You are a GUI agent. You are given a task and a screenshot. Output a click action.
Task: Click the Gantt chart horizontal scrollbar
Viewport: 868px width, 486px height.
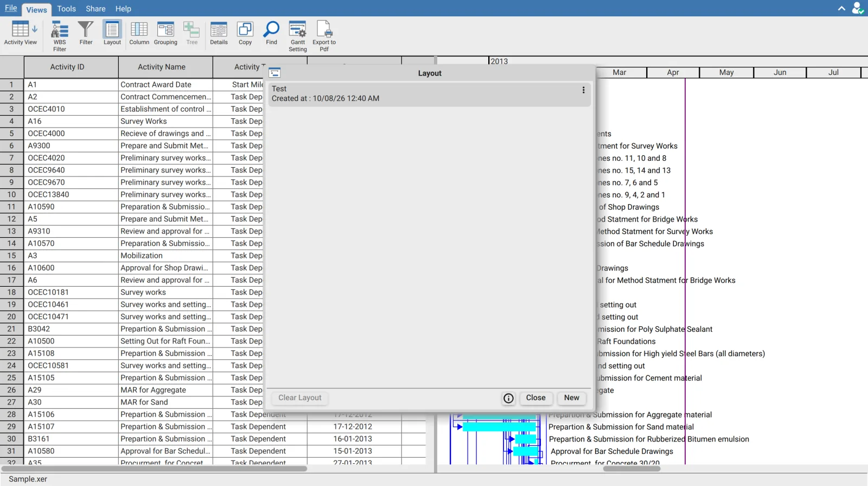point(632,469)
